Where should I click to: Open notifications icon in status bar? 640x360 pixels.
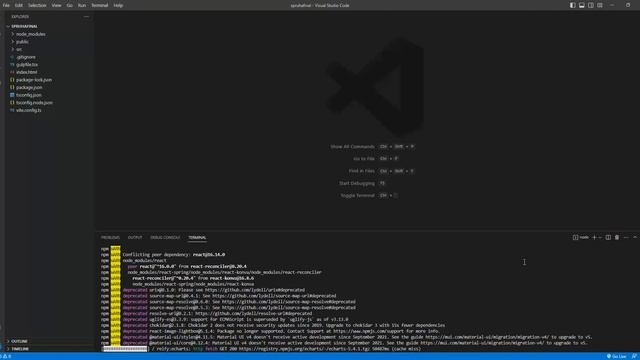[x=634, y=356]
